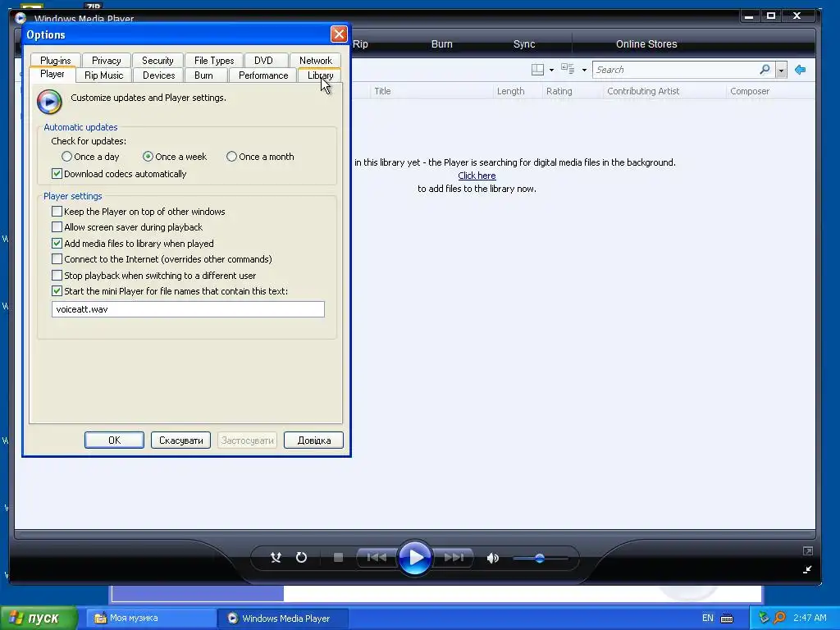Click the Довідка help button
This screenshot has width=840, height=630.
[314, 441]
